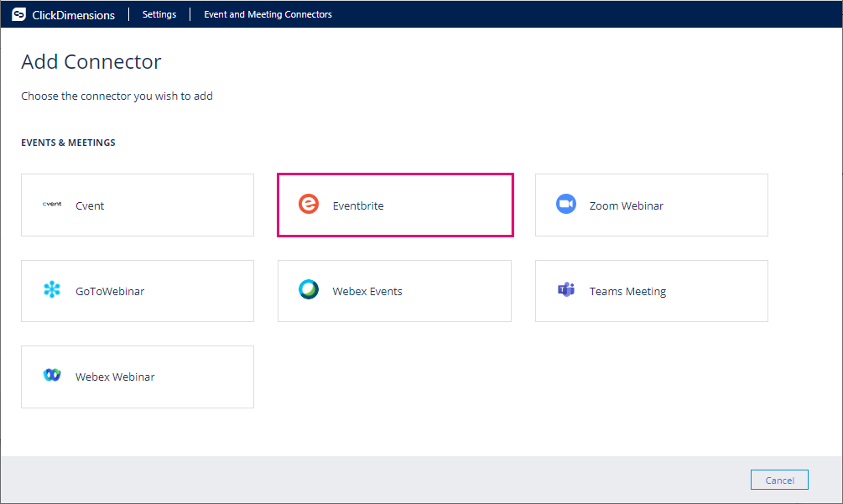Click the ClickDimensions logo in the header
This screenshot has height=504, width=843.
click(x=18, y=13)
